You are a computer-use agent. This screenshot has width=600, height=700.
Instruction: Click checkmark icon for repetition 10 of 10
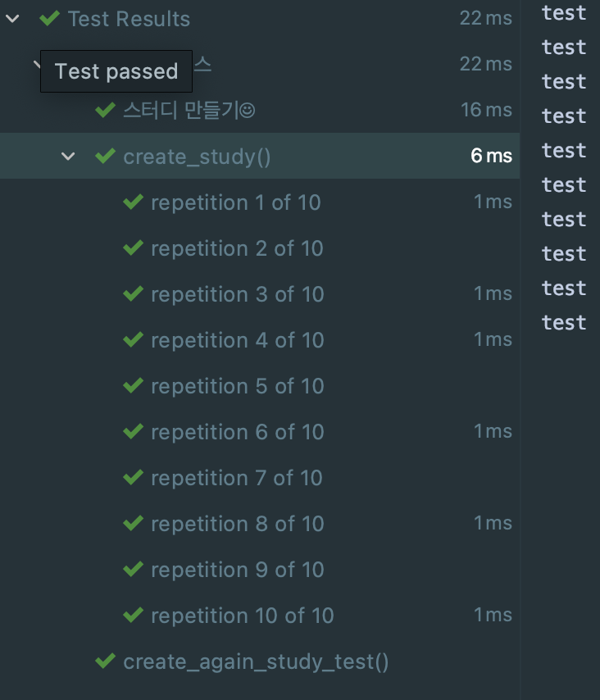[133, 615]
